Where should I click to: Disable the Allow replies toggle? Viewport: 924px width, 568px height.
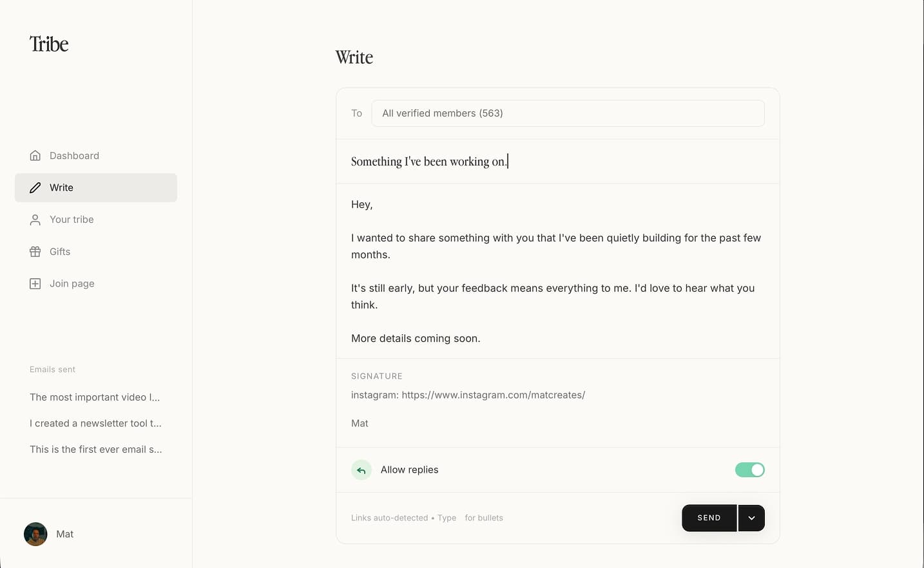click(749, 469)
